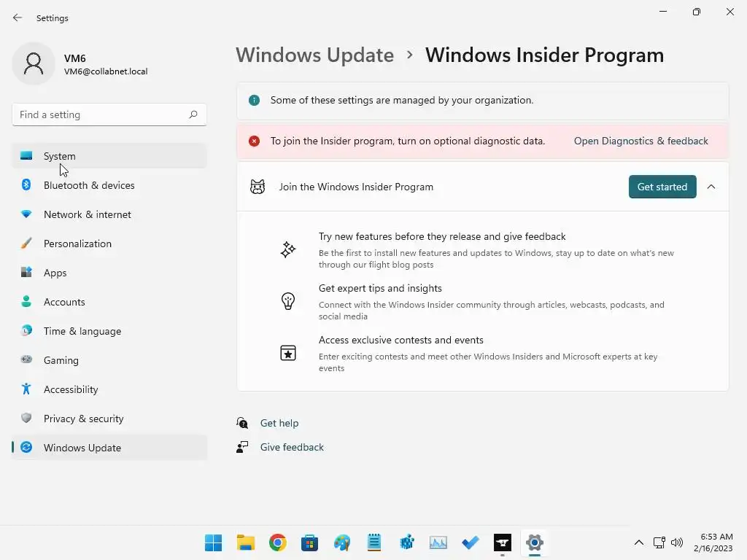Viewport: 747px width, 560px height.
Task: Click the Get help headset icon
Action: 242,423
